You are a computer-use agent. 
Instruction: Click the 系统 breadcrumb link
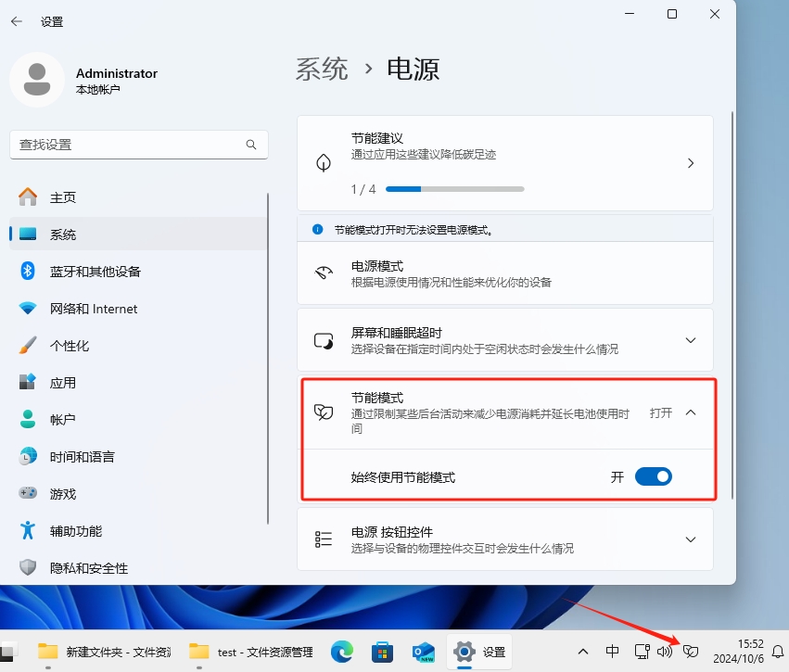point(322,69)
